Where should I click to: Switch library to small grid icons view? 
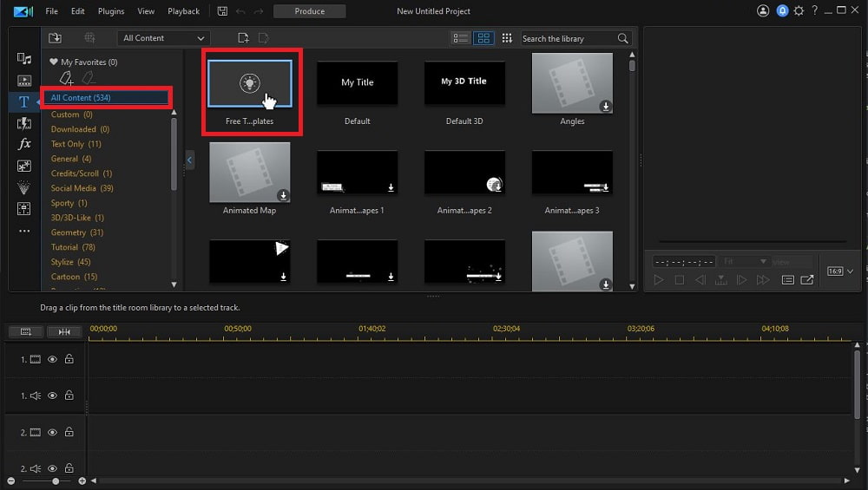[x=507, y=37]
